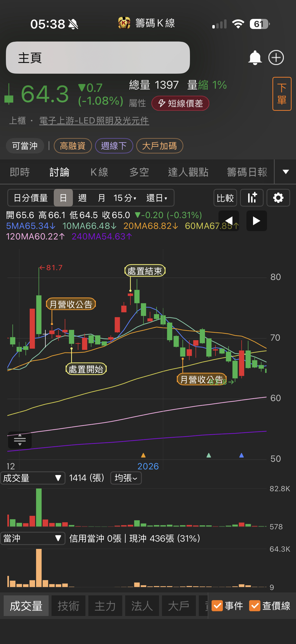Switch to the 達人觀點 tab
Image resolution: width=296 pixels, height=644 pixels.
click(x=188, y=172)
